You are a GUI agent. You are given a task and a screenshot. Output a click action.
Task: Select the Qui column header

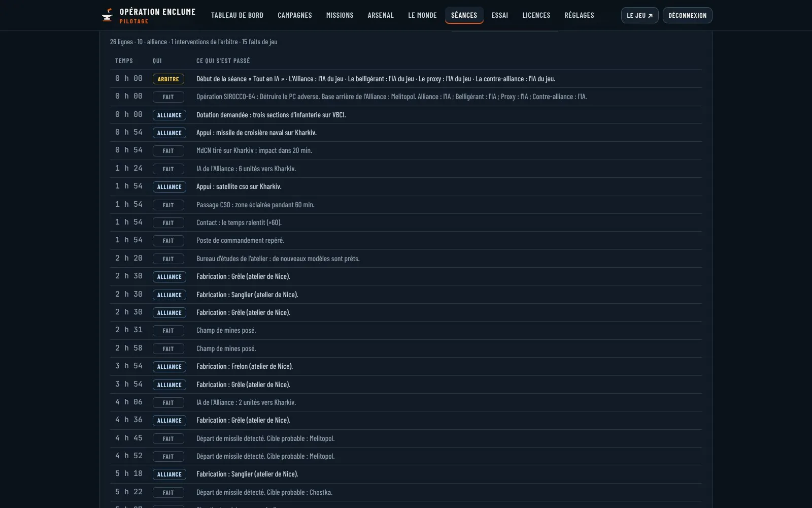157,61
